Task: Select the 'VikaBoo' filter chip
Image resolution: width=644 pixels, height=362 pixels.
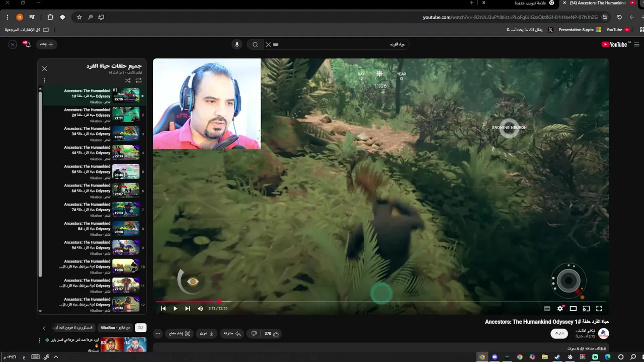Action: pyautogui.click(x=115, y=328)
